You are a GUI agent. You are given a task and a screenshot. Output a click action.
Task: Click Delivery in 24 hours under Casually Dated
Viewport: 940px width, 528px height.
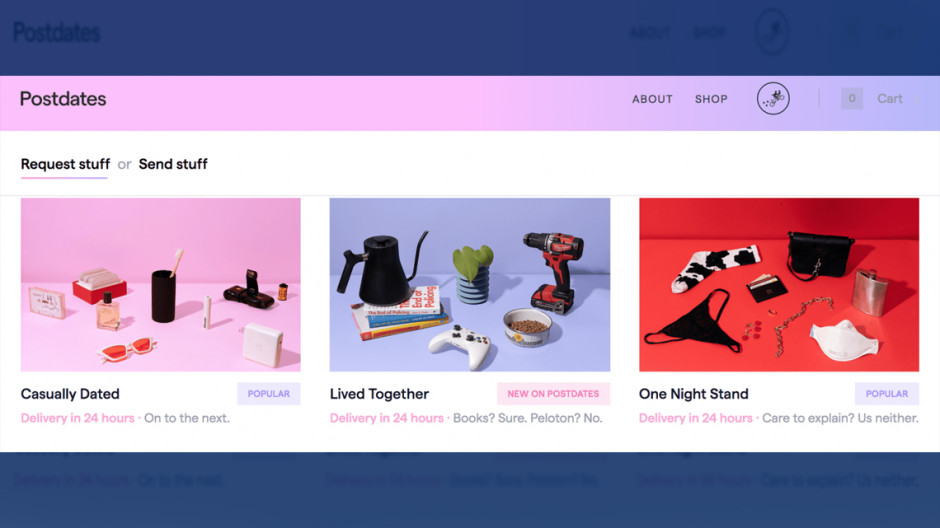pyautogui.click(x=77, y=418)
